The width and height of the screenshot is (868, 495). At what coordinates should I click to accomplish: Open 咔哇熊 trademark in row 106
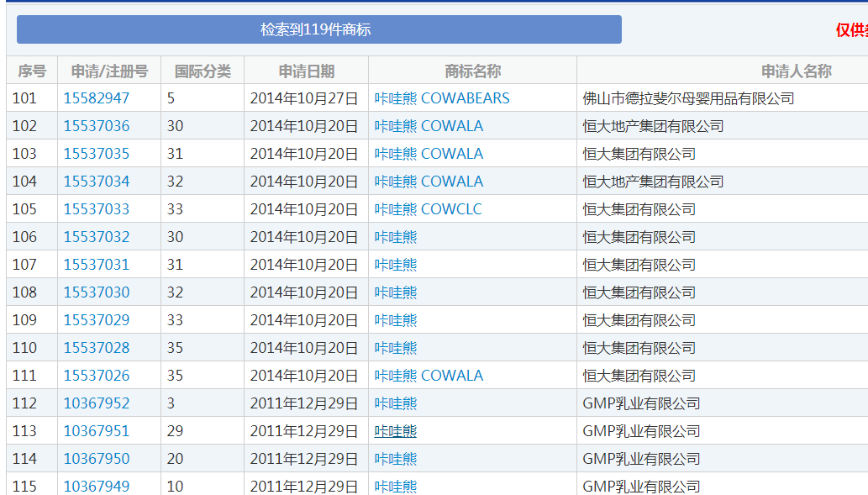395,236
